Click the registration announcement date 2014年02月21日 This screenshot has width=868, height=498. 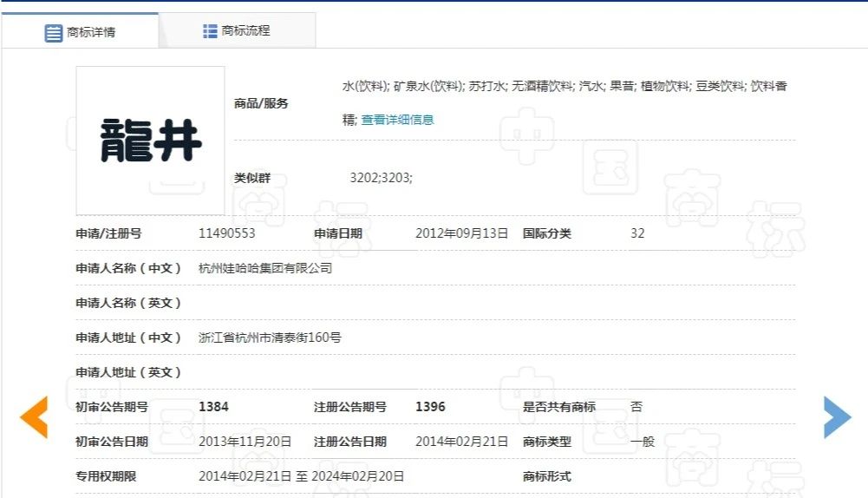coord(461,442)
